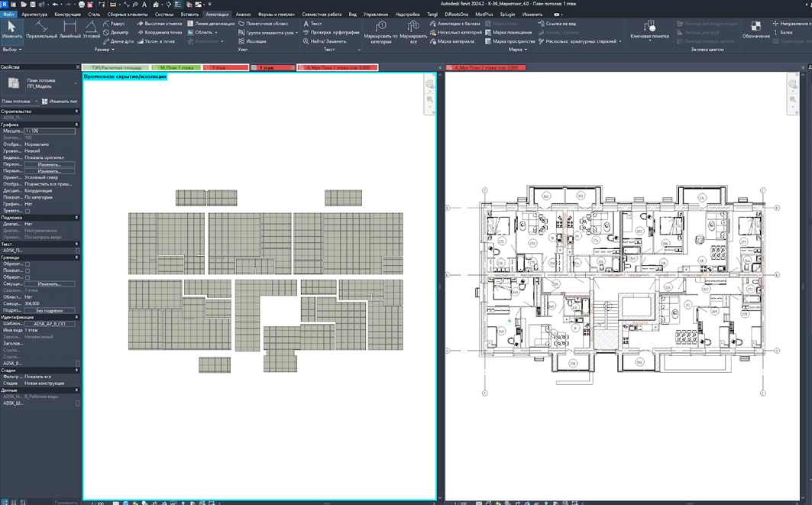Click Изменить button for Секущи... row
The image size is (812, 505).
click(x=50, y=284)
